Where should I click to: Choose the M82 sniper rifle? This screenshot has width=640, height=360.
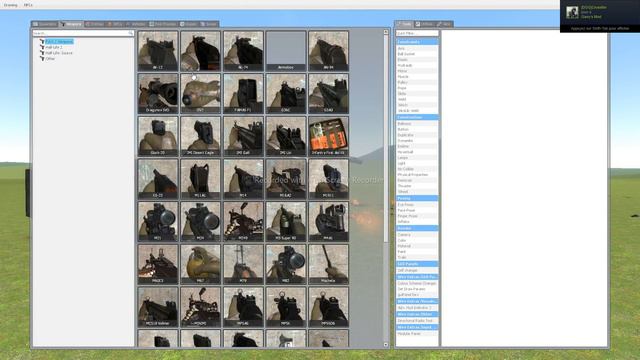coord(286,264)
